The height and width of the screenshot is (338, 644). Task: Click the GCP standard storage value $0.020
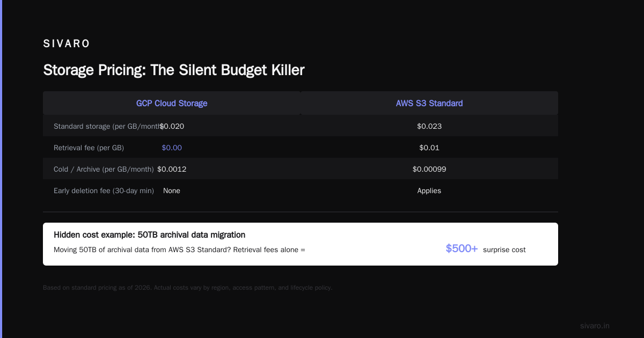[x=172, y=126]
